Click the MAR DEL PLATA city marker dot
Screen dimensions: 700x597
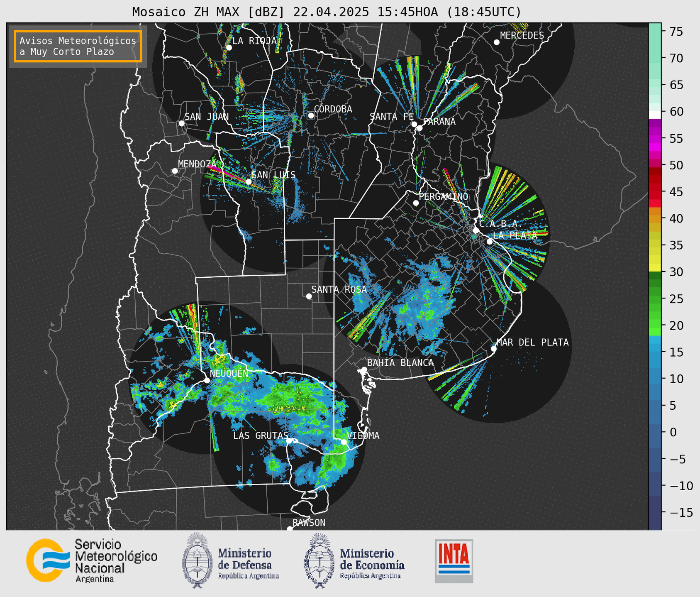[x=493, y=349]
